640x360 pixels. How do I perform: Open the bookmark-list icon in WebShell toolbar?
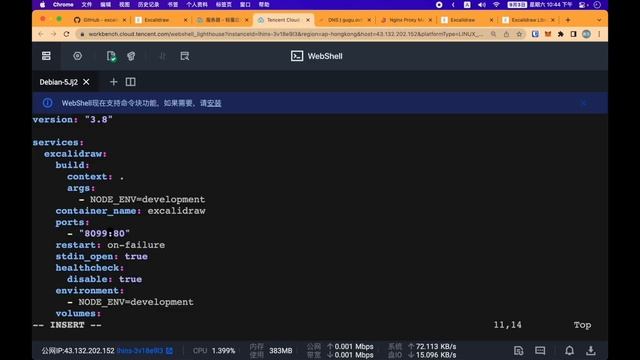pos(184,56)
